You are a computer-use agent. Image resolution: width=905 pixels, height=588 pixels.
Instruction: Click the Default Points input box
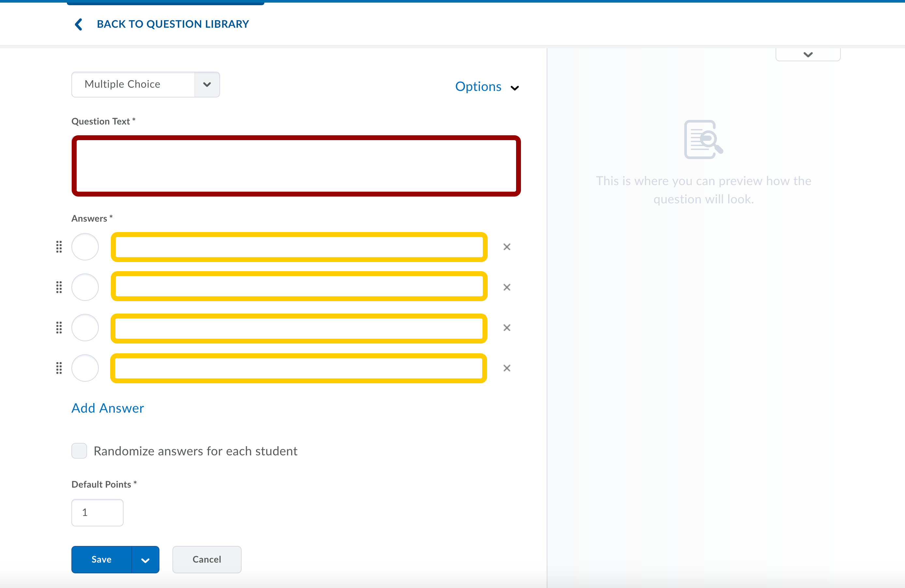tap(97, 512)
